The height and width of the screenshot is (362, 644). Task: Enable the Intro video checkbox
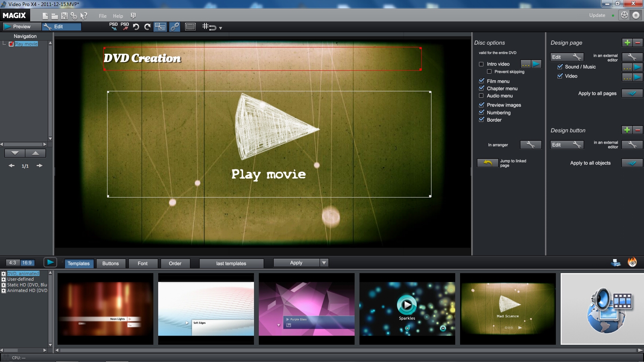[x=481, y=64]
